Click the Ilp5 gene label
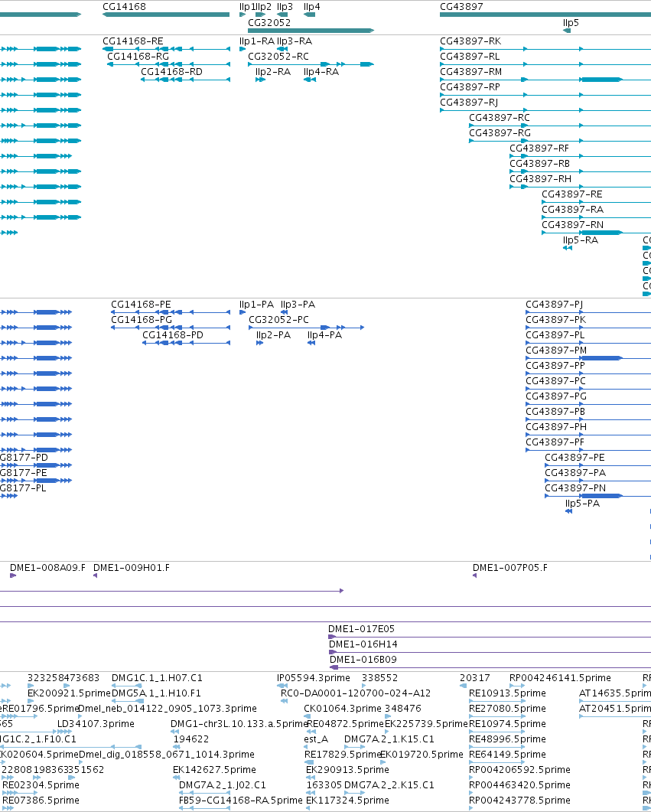The width and height of the screenshot is (651, 812). coord(571,23)
